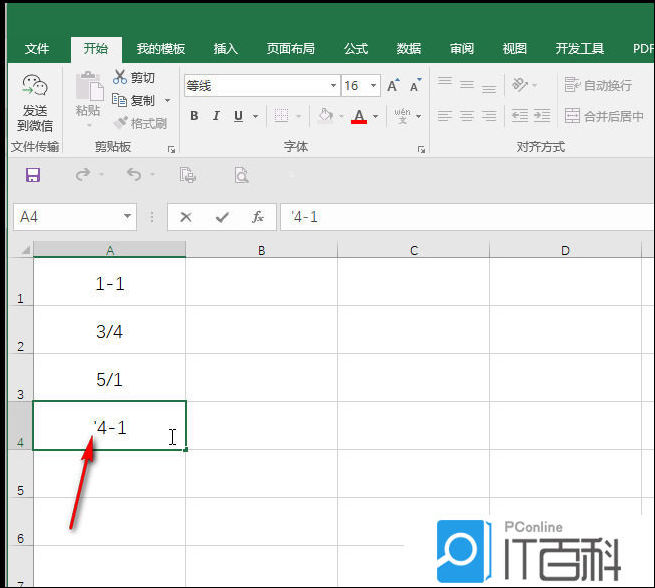The height and width of the screenshot is (588, 655).
Task: Click the Send to WeChat icon
Action: coord(35,86)
